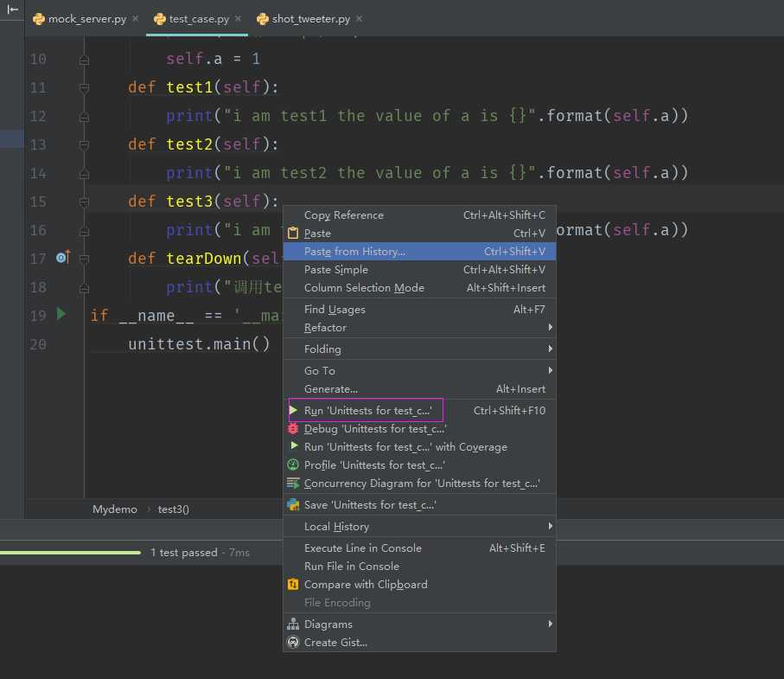The height and width of the screenshot is (679, 784).
Task: Collapse the test2 method fold on line 13
Action: (84, 145)
